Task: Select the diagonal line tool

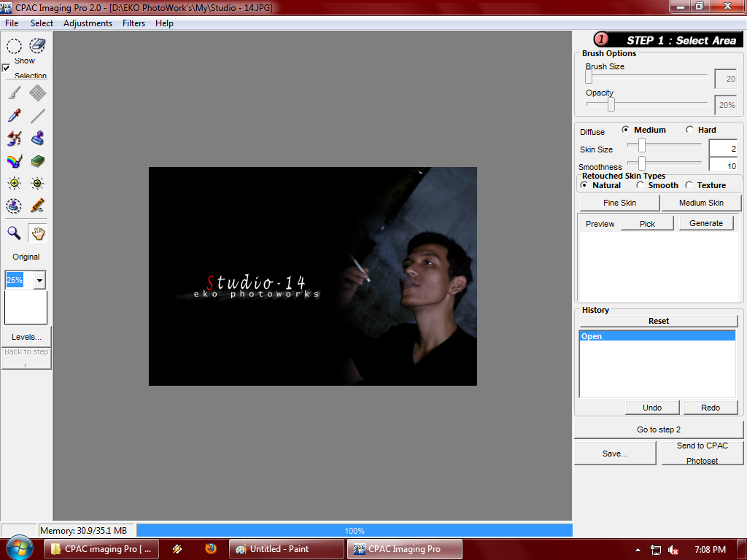Action: tap(38, 116)
